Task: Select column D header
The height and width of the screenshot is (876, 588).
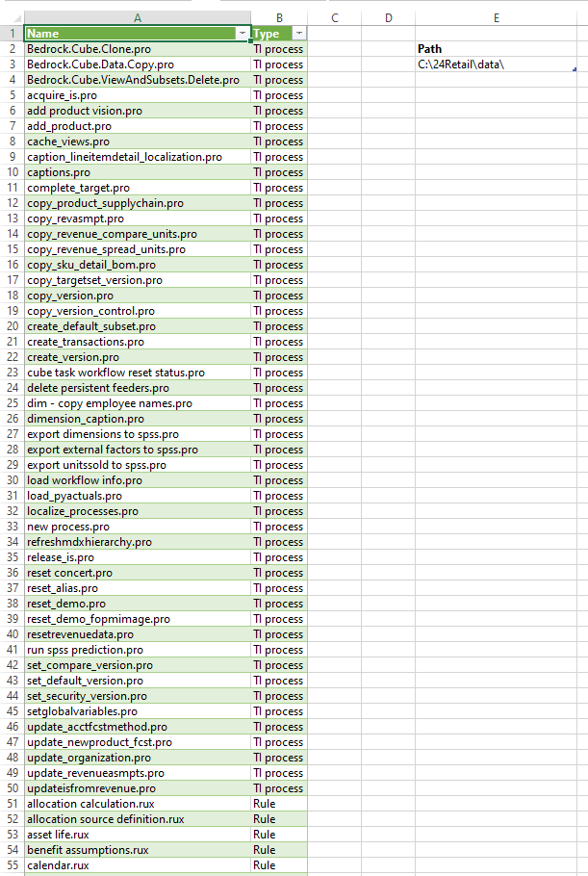Action: [388, 17]
